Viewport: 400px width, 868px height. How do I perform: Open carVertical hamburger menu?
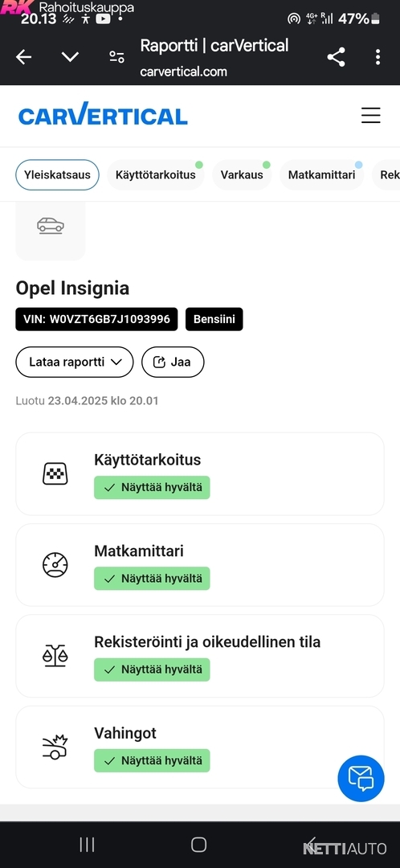[370, 115]
